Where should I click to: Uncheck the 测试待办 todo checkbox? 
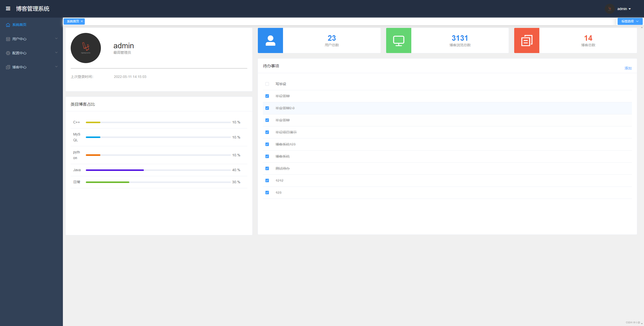tap(267, 168)
